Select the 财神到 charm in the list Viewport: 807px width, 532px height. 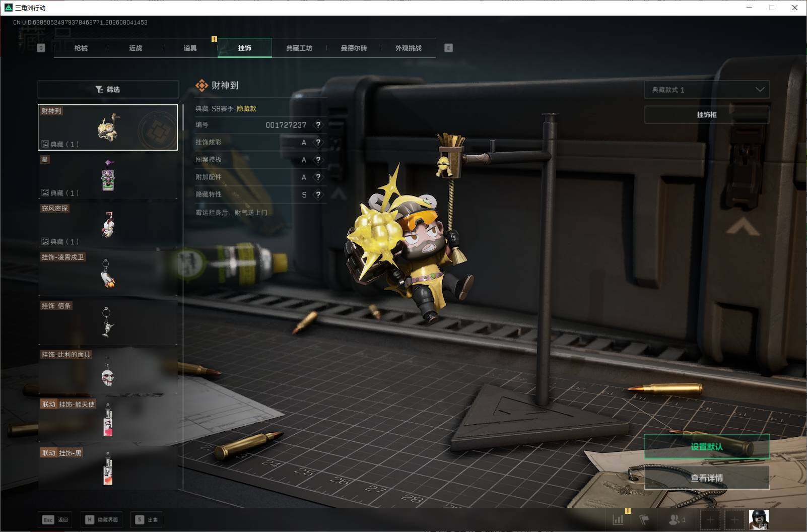click(108, 127)
